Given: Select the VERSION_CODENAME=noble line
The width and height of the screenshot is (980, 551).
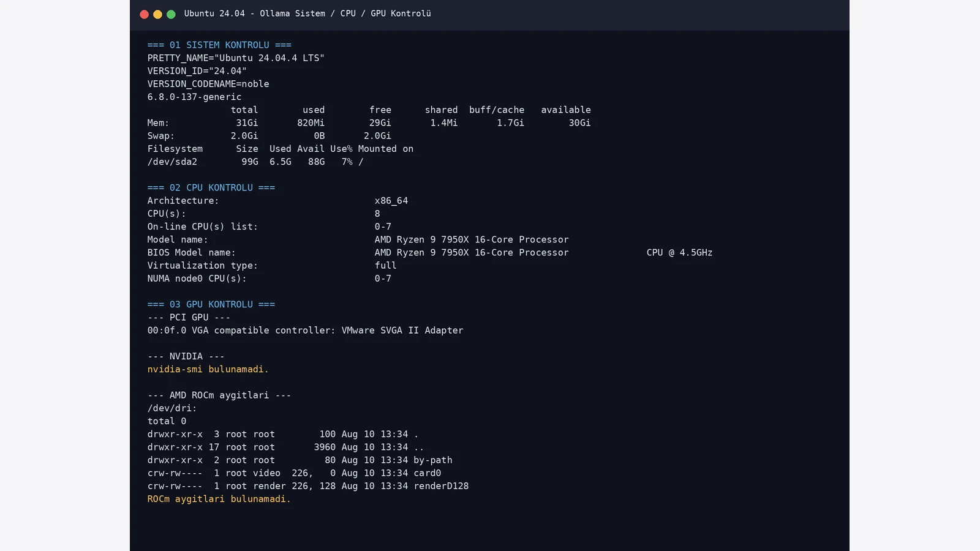Looking at the screenshot, I should click(208, 84).
